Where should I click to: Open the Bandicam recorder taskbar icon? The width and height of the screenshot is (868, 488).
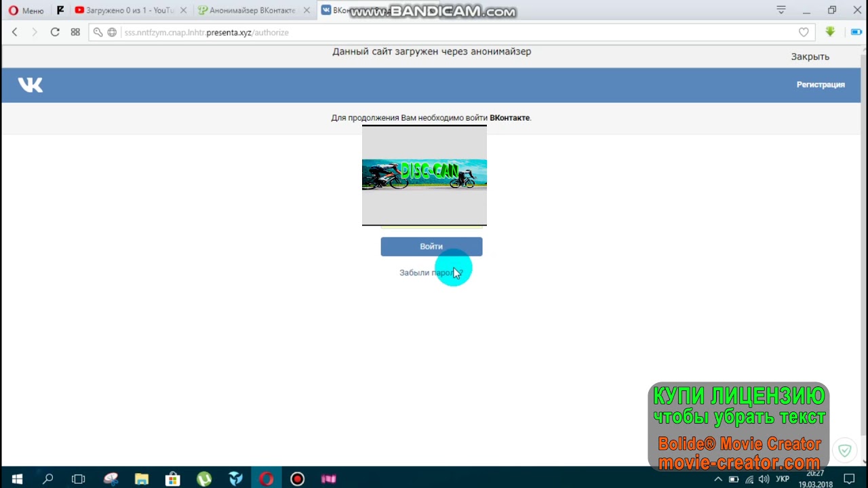point(298,479)
